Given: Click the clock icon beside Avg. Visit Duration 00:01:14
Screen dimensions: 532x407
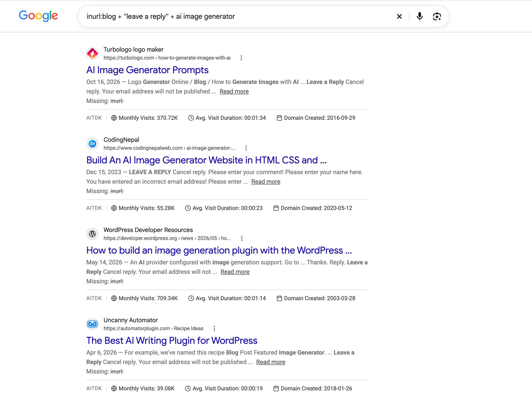Looking at the screenshot, I should [191, 298].
